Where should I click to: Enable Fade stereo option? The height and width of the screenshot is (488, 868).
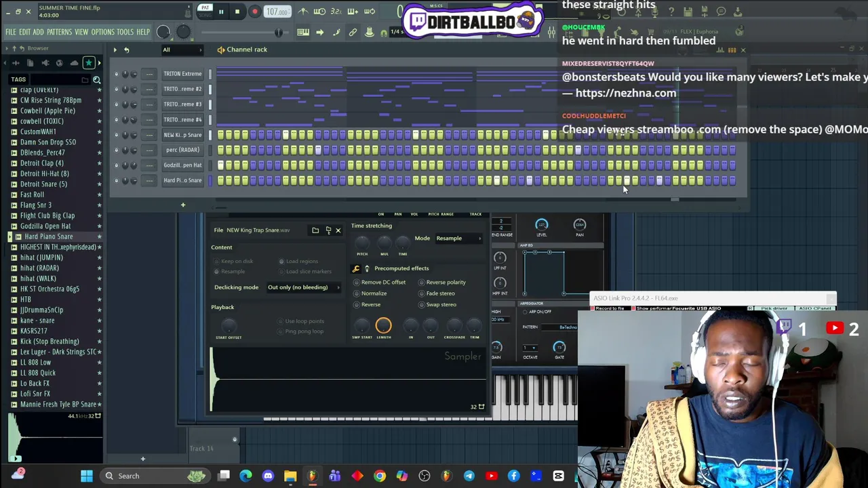437,293
